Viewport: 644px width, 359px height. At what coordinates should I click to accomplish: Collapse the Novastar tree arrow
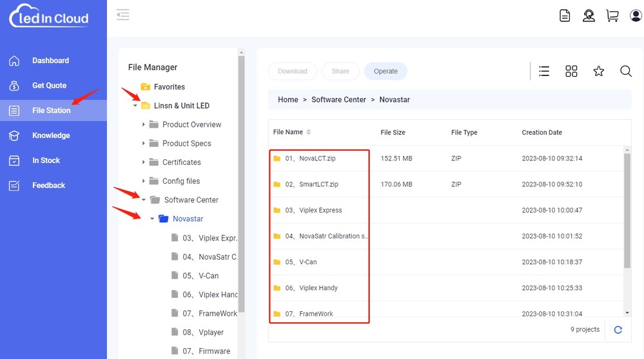tap(152, 218)
